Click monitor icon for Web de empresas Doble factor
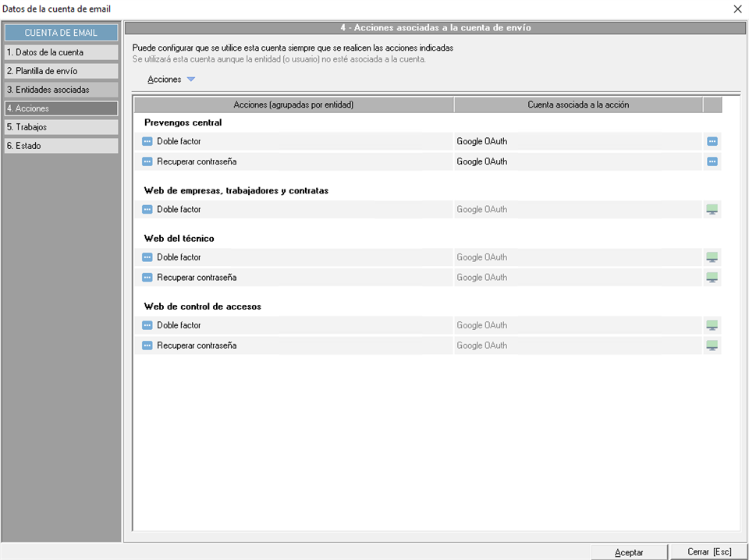Image resolution: width=749 pixels, height=560 pixels. (712, 210)
